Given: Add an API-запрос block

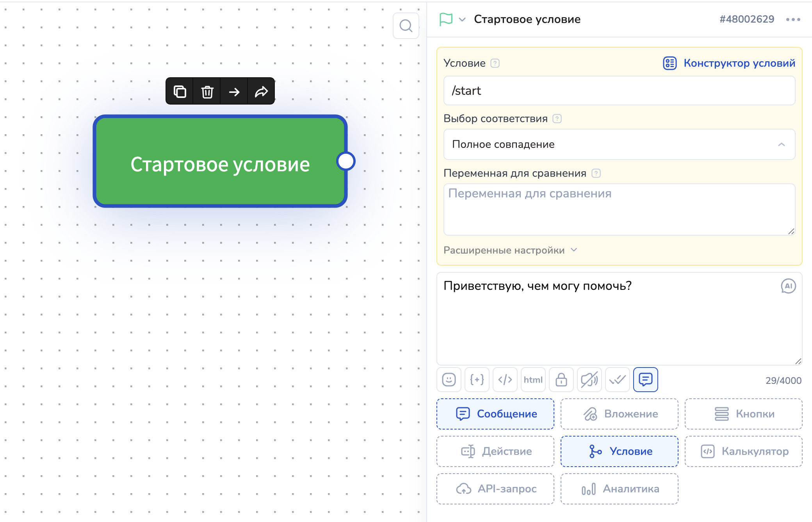Looking at the screenshot, I should [495, 489].
